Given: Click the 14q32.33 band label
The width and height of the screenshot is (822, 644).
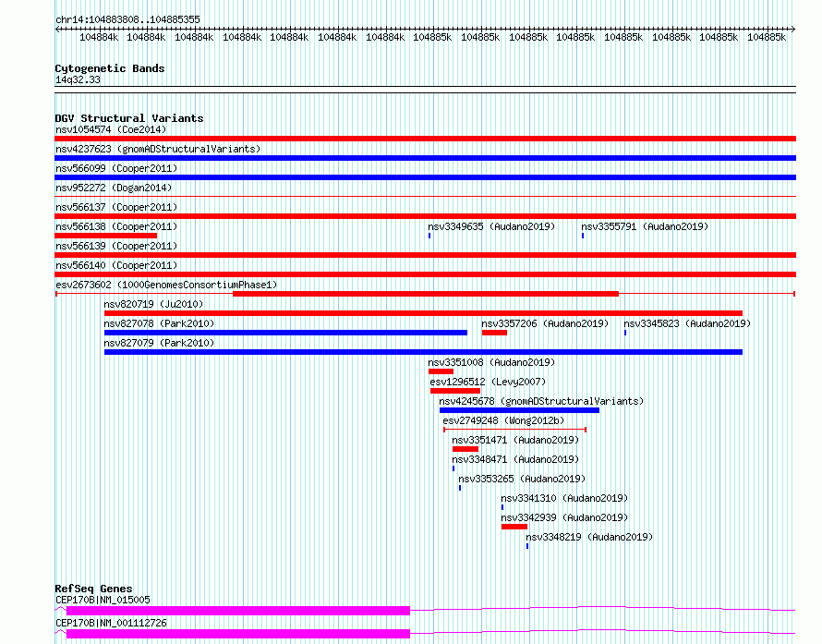Looking at the screenshot, I should (78, 79).
